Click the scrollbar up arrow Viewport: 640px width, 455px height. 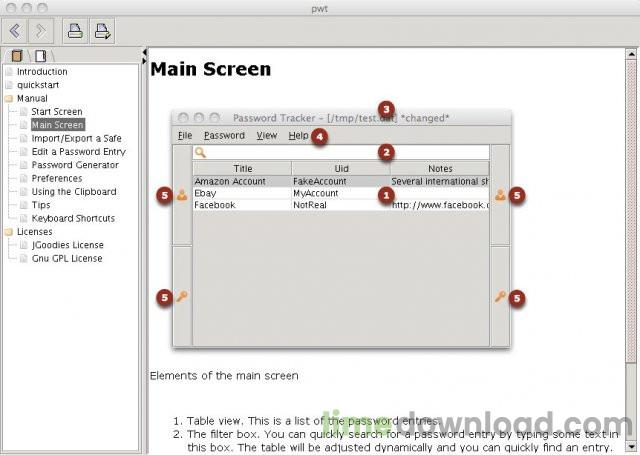pos(631,54)
